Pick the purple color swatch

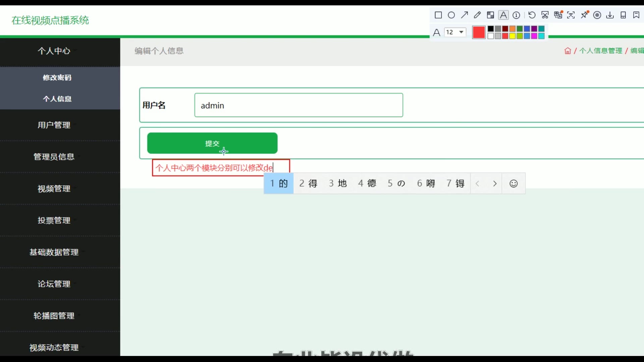pyautogui.click(x=534, y=29)
